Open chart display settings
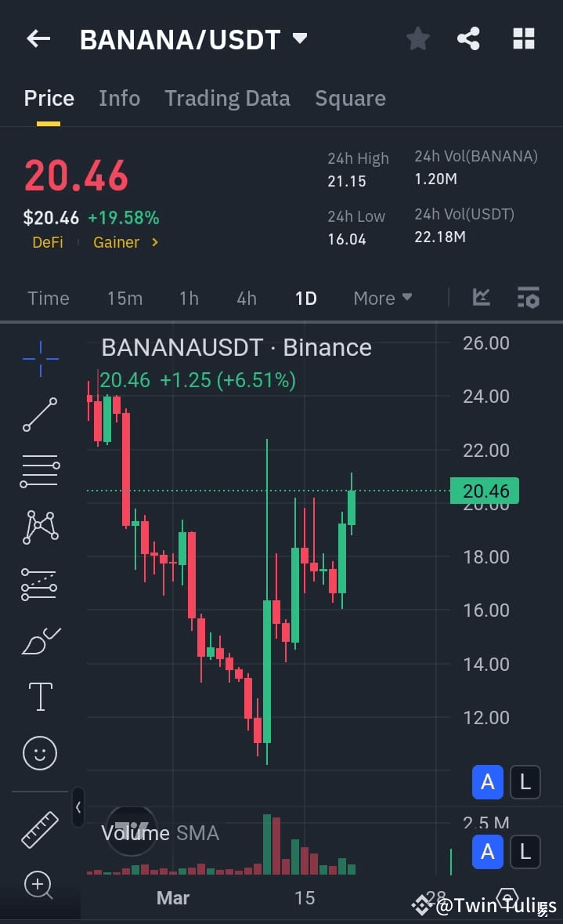The width and height of the screenshot is (563, 924). pos(528,298)
